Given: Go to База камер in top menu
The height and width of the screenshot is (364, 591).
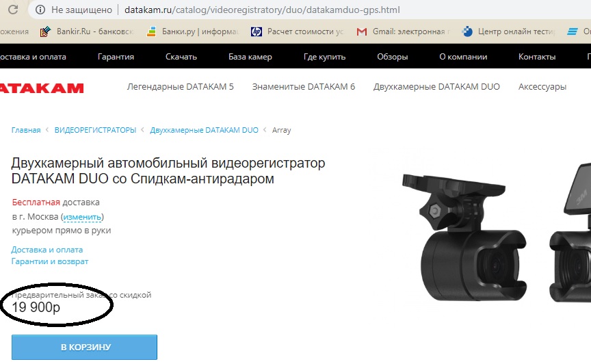Looking at the screenshot, I should 250,57.
